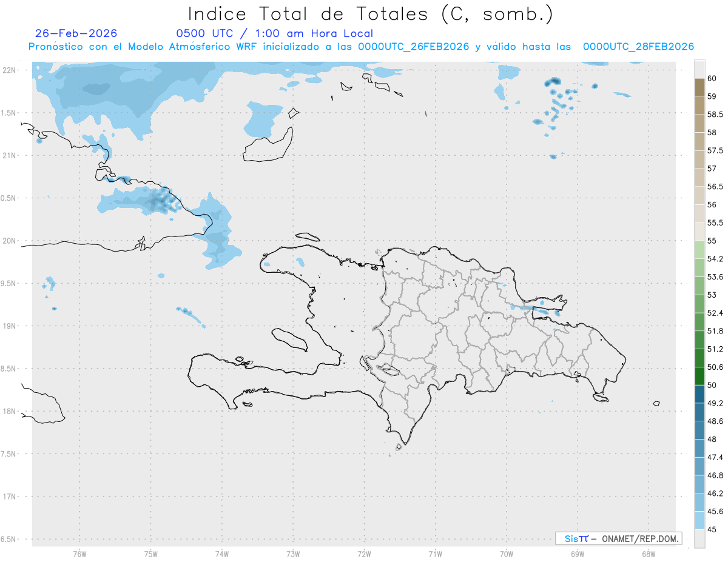This screenshot has height=562, width=728.
Task: Click the "60" colorbar label
Action: coord(712,78)
